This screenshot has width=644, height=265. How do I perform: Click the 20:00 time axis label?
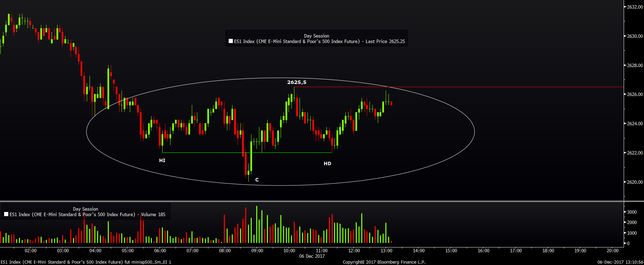pyautogui.click(x=613, y=251)
